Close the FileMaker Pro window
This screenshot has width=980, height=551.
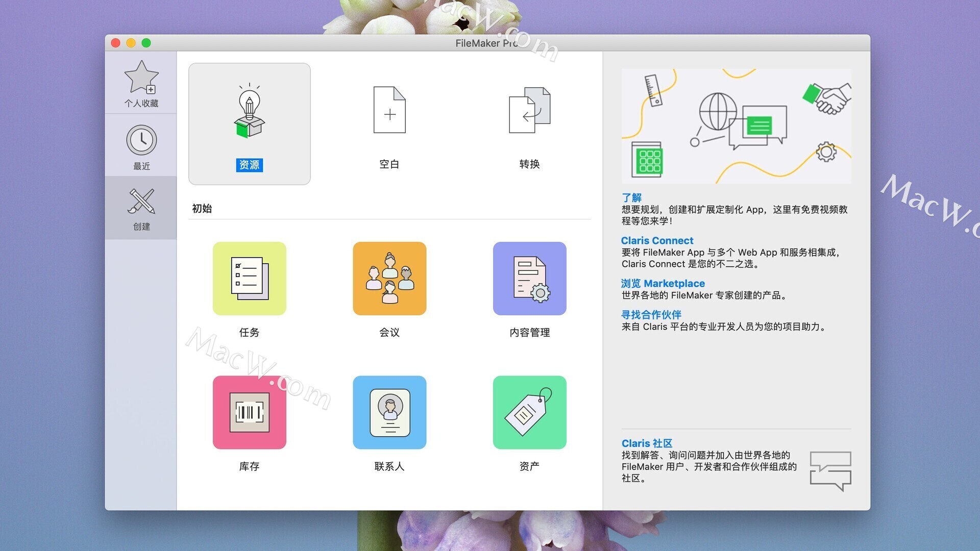tap(116, 43)
